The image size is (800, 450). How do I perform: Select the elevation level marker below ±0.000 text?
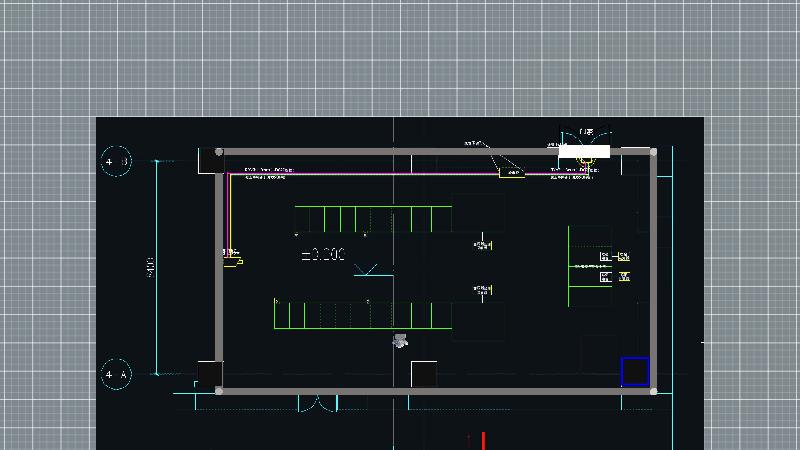tap(366, 270)
